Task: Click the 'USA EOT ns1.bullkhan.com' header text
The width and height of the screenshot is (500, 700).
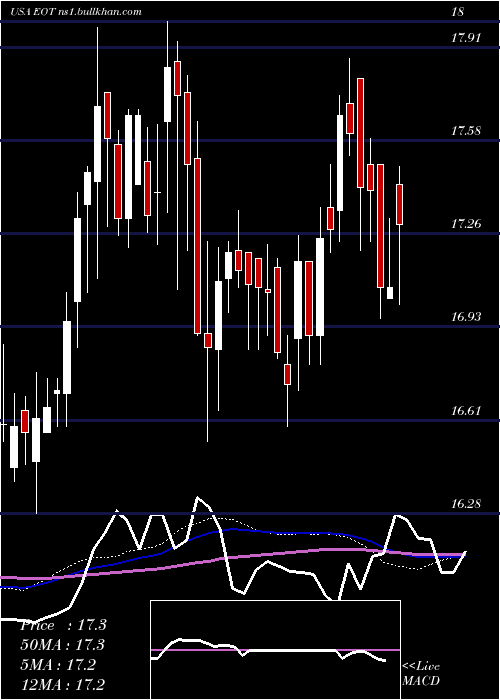Action: (x=76, y=11)
